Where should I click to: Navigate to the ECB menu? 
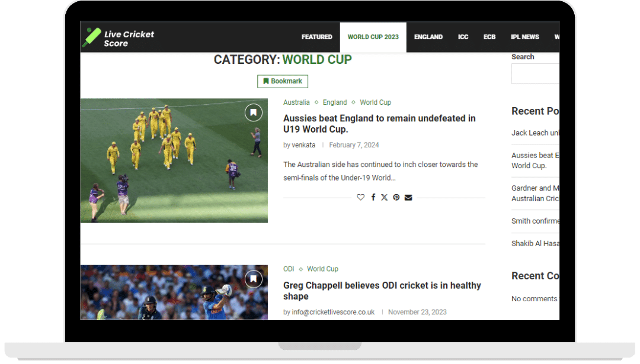489,37
